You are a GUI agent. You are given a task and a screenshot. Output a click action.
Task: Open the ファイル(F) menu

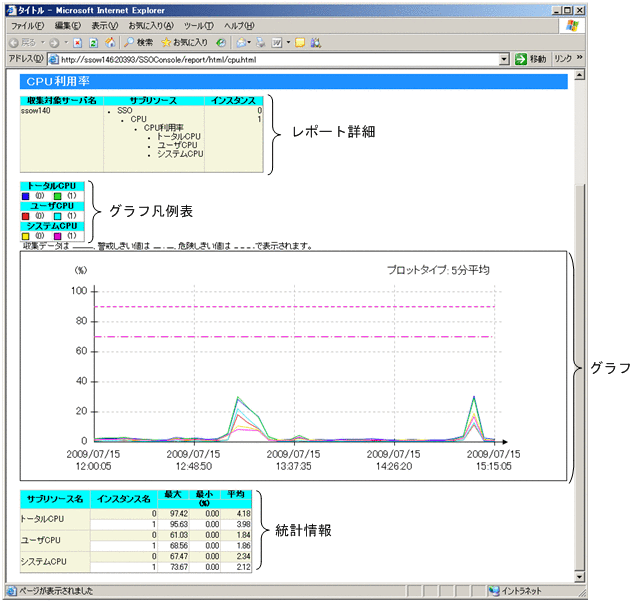27,24
